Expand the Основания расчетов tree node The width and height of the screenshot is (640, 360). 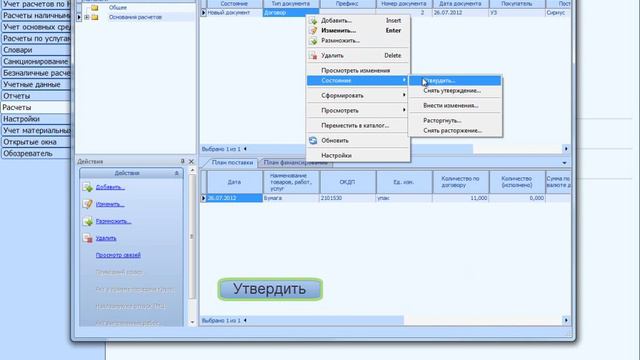[87, 17]
